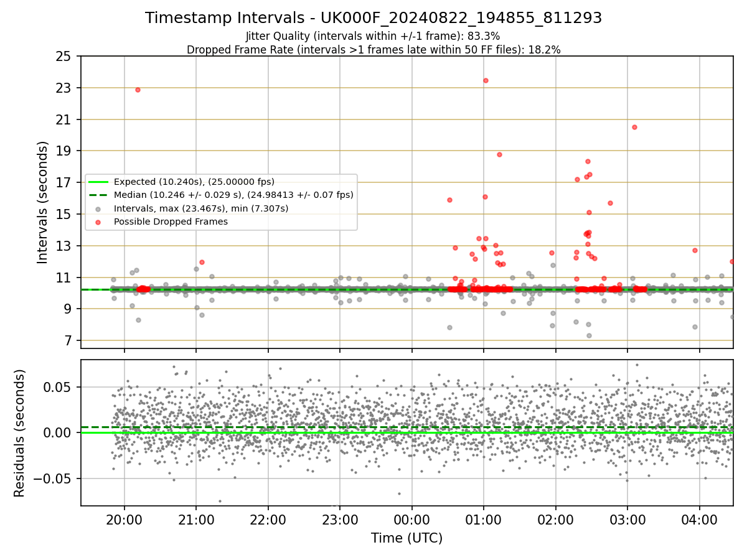Click the 9 y-axis tick label
Viewport: 747px width, 560px height.
click(x=67, y=309)
